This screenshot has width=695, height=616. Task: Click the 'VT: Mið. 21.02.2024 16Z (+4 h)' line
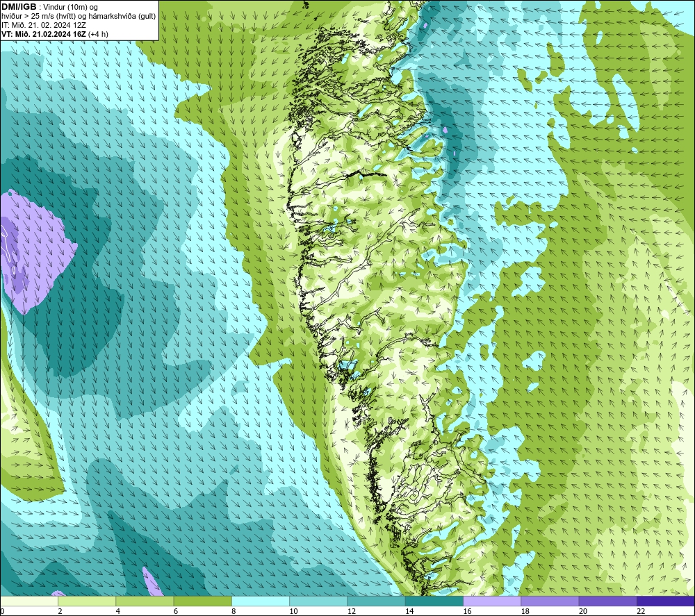(x=55, y=34)
